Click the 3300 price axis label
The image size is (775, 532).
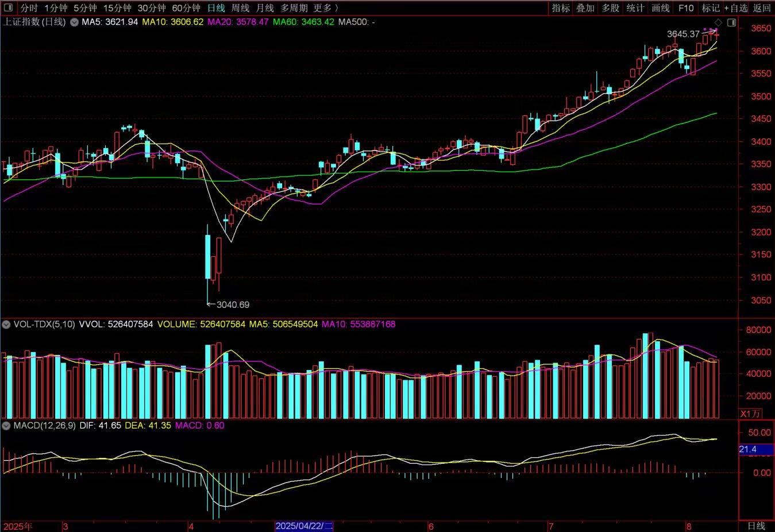pos(761,187)
